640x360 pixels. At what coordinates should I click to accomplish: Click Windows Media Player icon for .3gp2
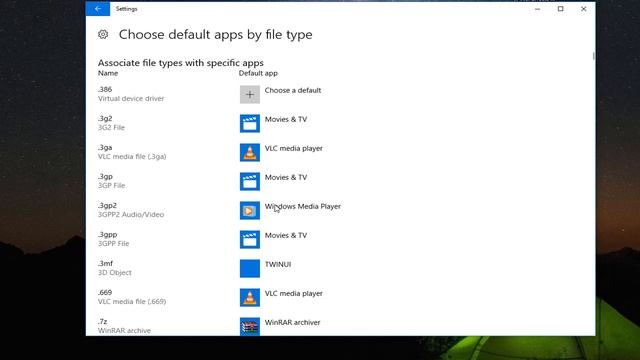250,211
